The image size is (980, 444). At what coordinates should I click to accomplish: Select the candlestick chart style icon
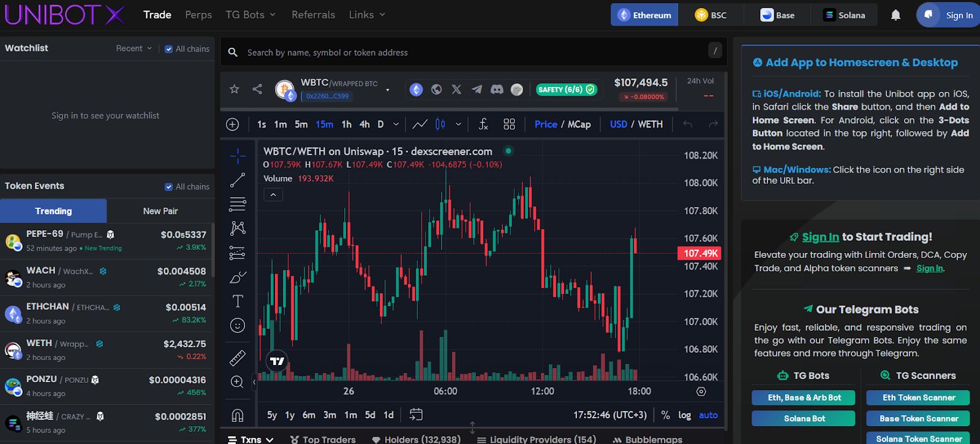(x=440, y=124)
